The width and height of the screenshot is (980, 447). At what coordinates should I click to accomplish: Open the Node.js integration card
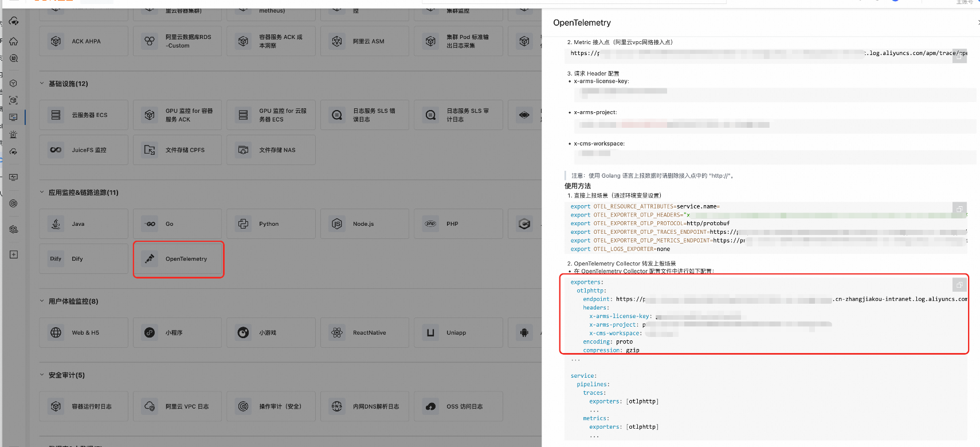coord(364,224)
